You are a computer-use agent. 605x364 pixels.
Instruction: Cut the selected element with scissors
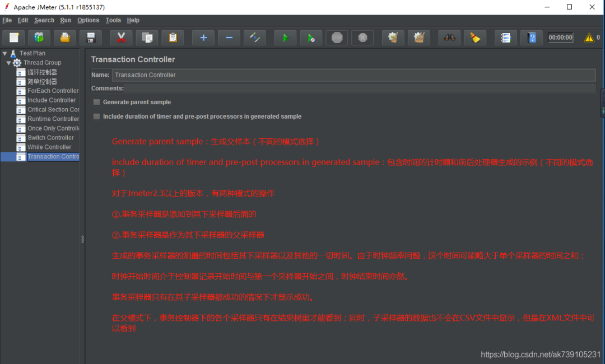pyautogui.click(x=121, y=38)
